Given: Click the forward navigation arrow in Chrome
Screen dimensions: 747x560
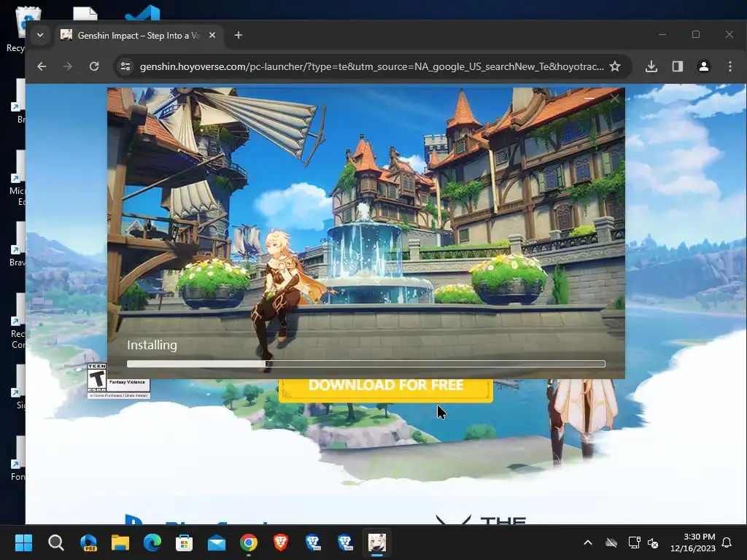Looking at the screenshot, I should 68,66.
